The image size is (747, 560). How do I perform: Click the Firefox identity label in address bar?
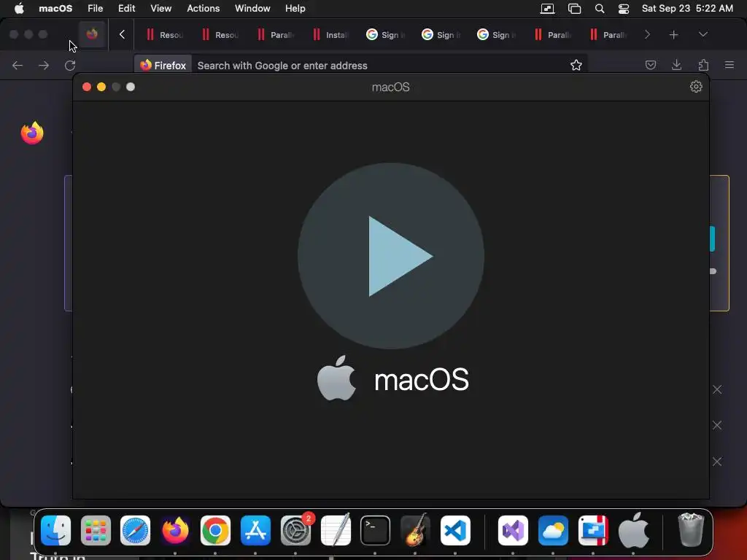163,65
